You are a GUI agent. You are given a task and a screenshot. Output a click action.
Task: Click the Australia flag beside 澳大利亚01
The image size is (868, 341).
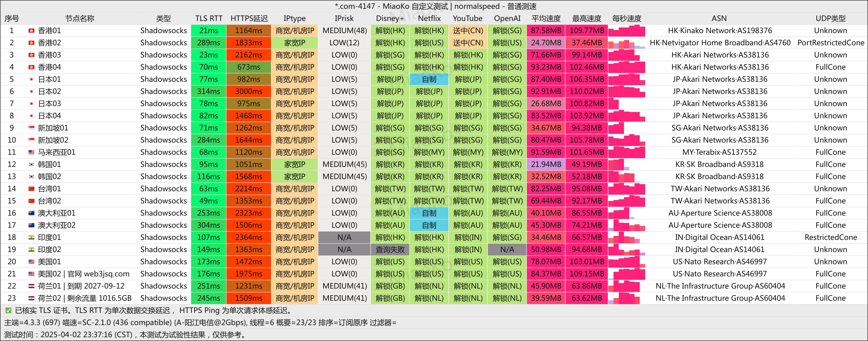click(31, 213)
